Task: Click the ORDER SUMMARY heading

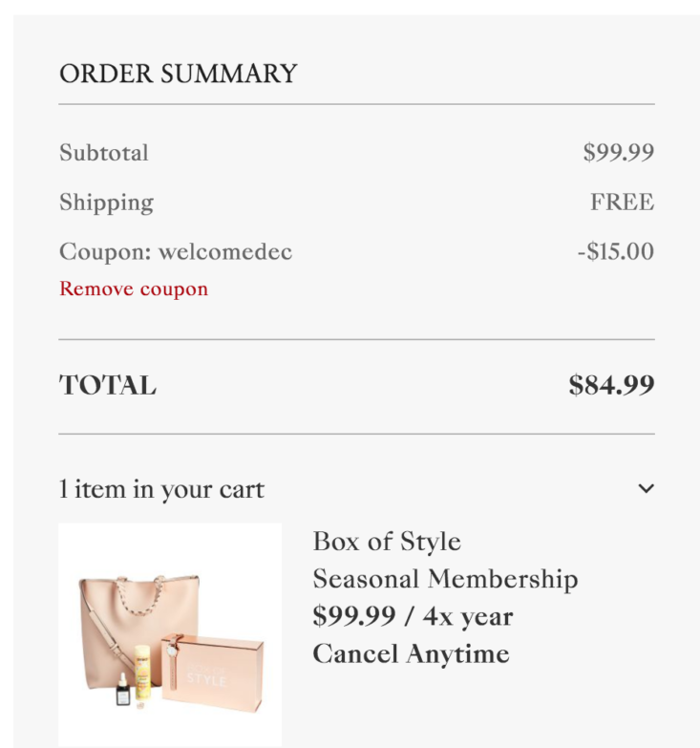Action: (x=179, y=74)
